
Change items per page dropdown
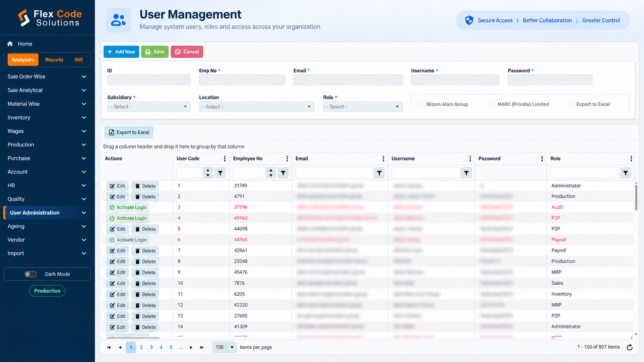tap(224, 347)
